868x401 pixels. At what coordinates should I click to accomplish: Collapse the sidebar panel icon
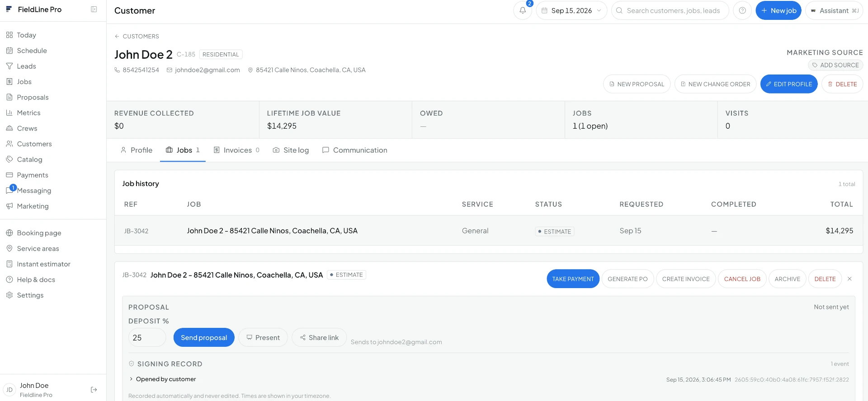[x=94, y=9]
